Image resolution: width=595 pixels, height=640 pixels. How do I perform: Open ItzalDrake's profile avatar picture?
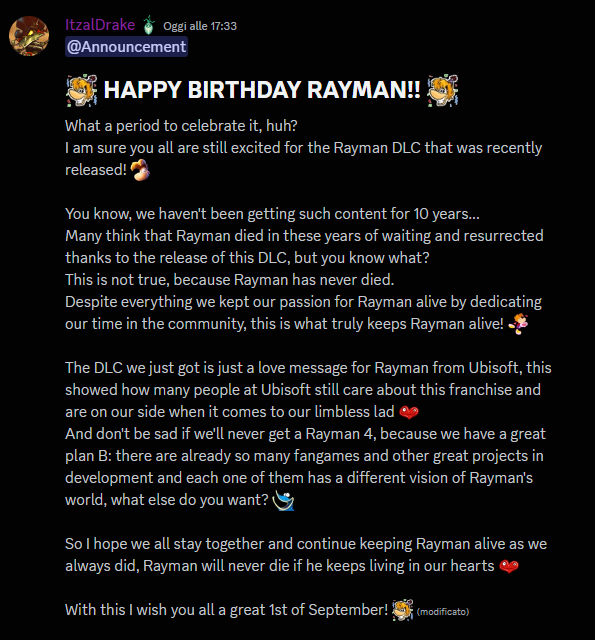point(29,36)
